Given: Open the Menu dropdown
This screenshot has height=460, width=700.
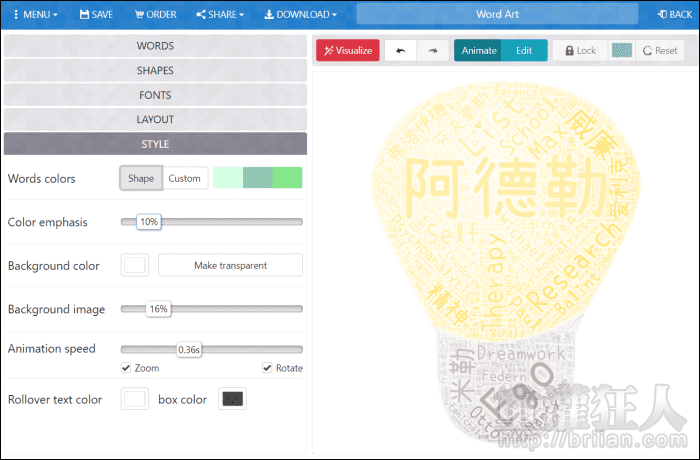Looking at the screenshot, I should click(x=34, y=15).
